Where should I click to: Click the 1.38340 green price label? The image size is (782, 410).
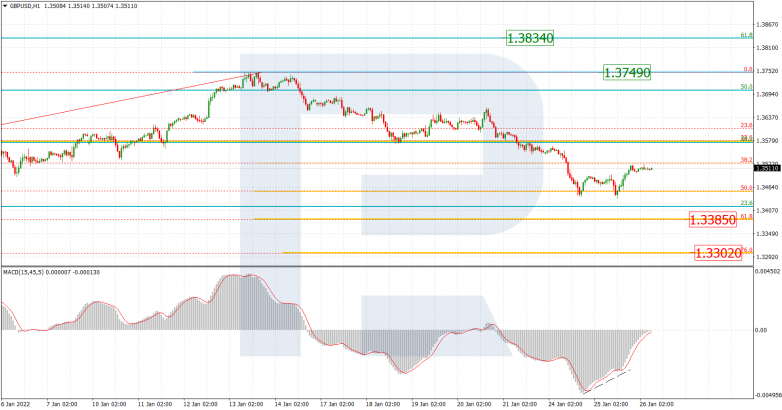(x=530, y=38)
